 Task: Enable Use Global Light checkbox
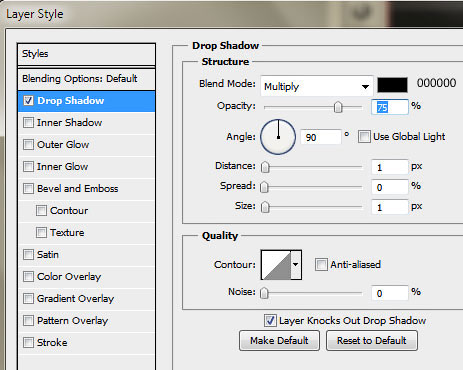[x=364, y=137]
